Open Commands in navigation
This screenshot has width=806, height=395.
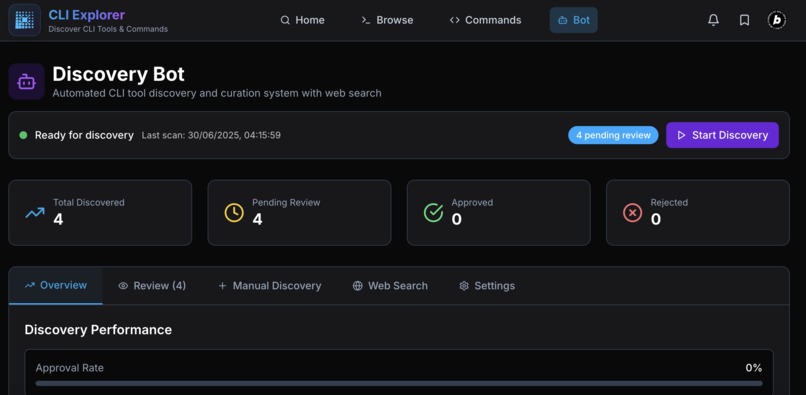[x=485, y=20]
